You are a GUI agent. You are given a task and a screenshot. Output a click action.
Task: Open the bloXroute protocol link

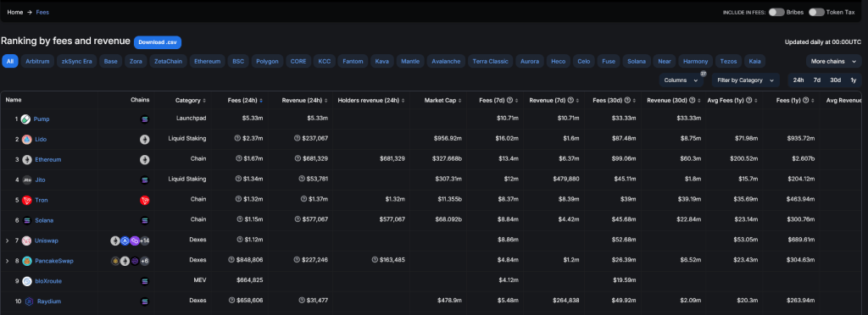48,281
